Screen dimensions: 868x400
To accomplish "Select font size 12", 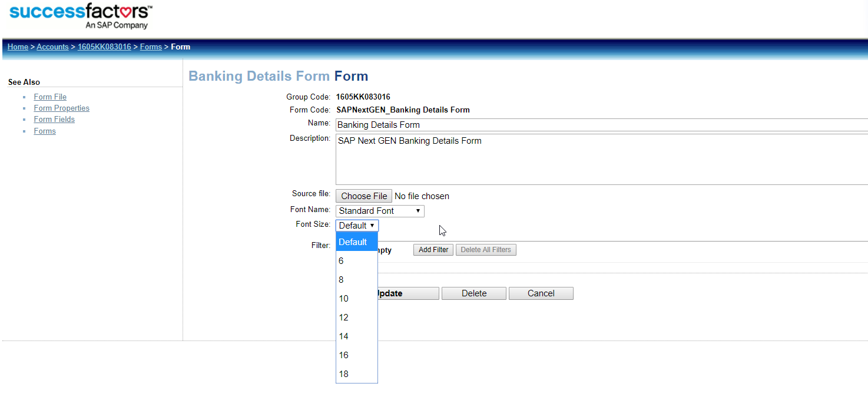I will point(357,318).
